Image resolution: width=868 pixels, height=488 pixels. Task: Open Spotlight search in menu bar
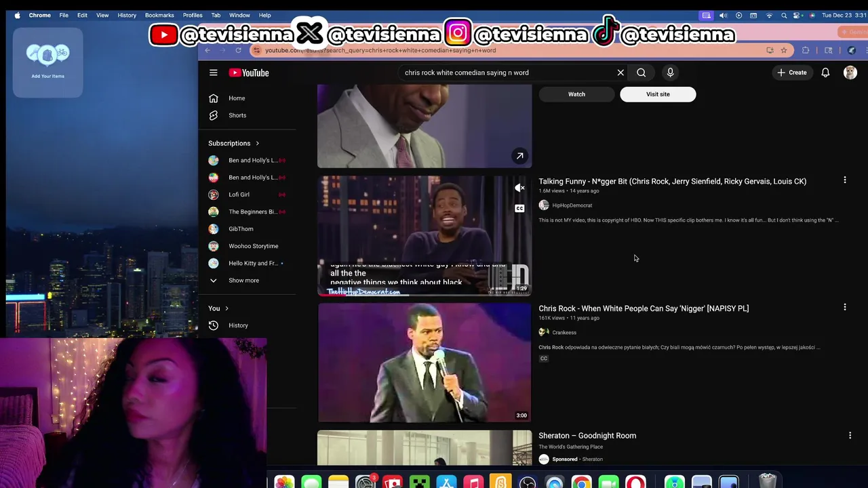tap(784, 15)
